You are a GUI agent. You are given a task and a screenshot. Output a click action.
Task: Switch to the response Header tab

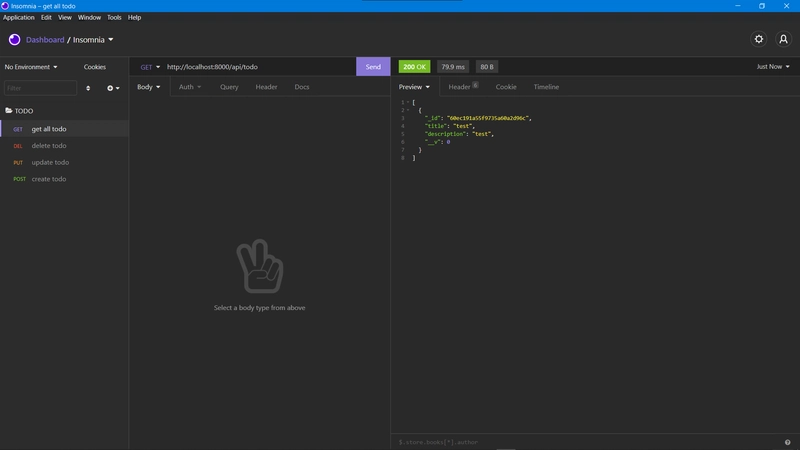[x=463, y=87]
